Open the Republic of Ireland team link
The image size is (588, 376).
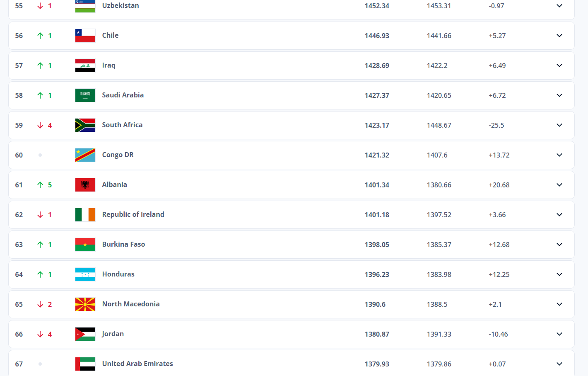[133, 214]
